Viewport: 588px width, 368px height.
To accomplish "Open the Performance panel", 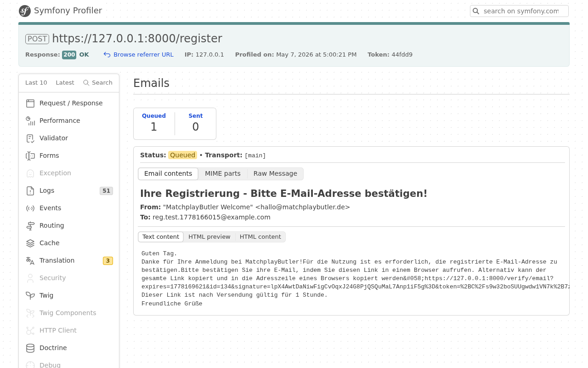I will [x=69, y=121].
